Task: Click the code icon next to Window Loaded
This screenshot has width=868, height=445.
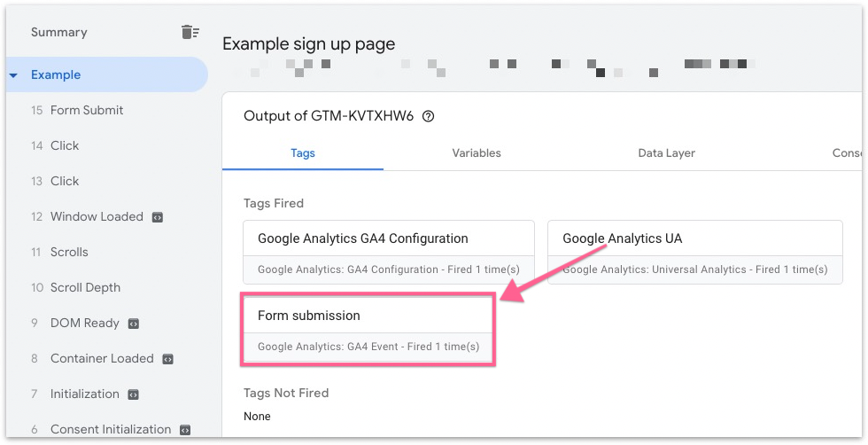Action: coord(158,217)
